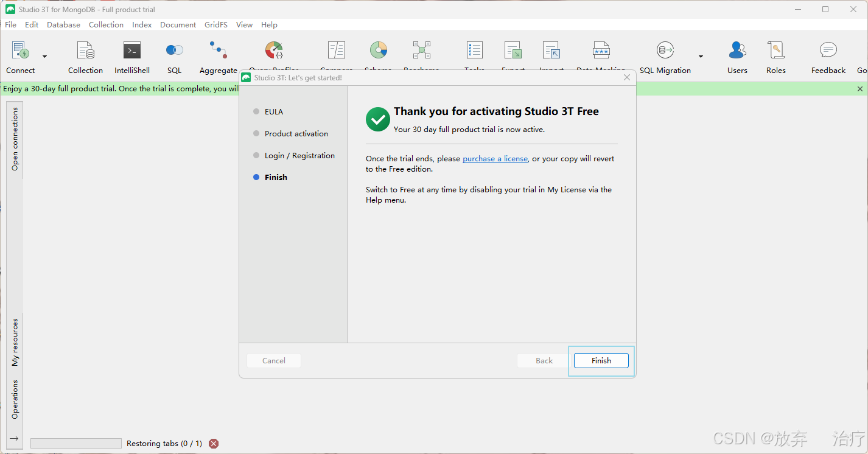Select the Product activation wizard step
868x454 pixels.
296,134
